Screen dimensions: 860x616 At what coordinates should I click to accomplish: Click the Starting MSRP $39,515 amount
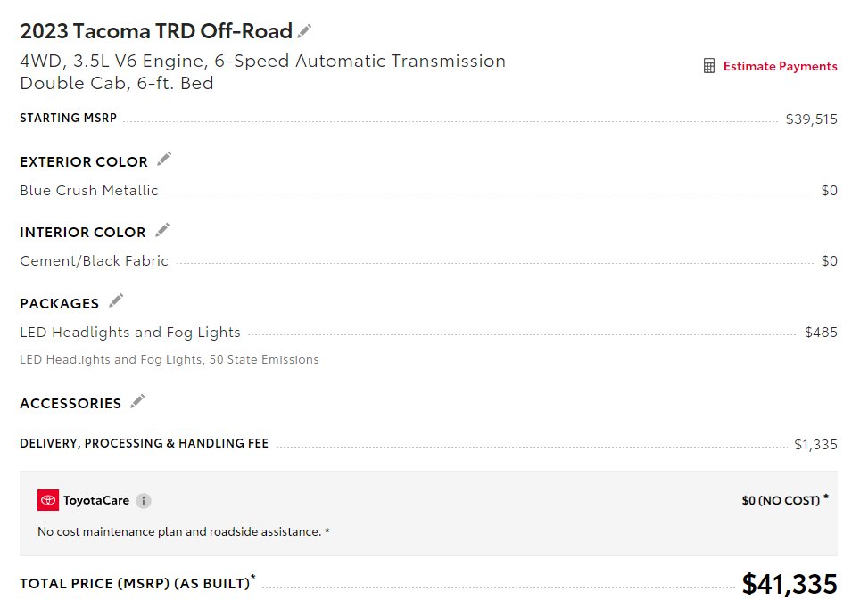click(x=811, y=119)
